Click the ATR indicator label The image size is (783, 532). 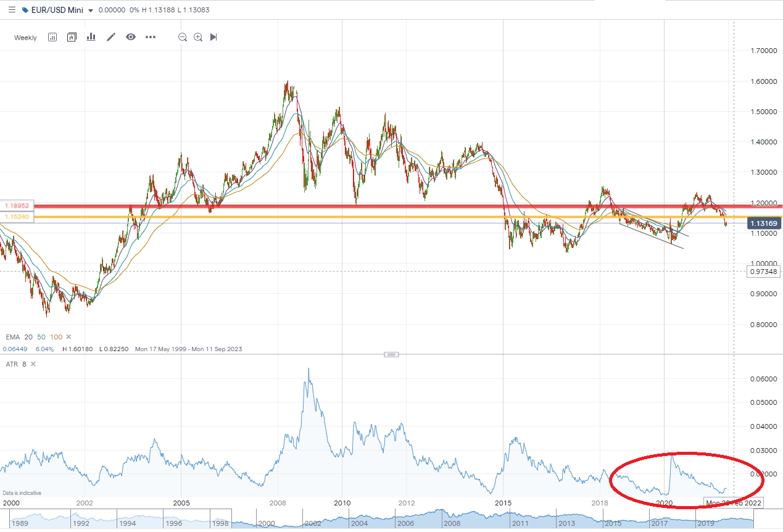pos(12,364)
